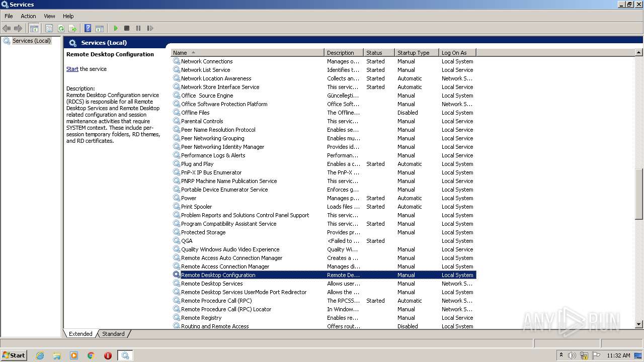Select Portable Device Enumerator Service
This screenshot has height=362, width=644.
tap(324, 190)
